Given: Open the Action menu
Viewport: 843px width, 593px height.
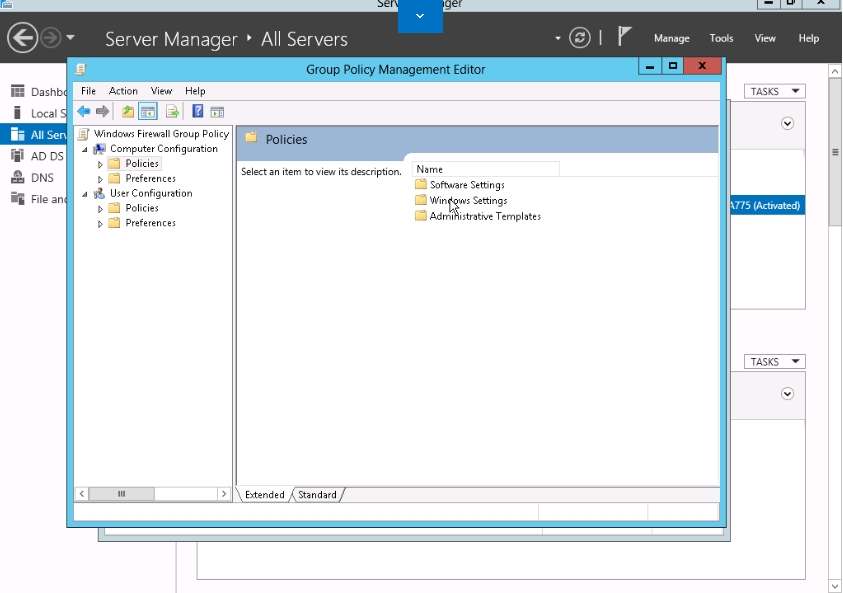Looking at the screenshot, I should pos(123,91).
